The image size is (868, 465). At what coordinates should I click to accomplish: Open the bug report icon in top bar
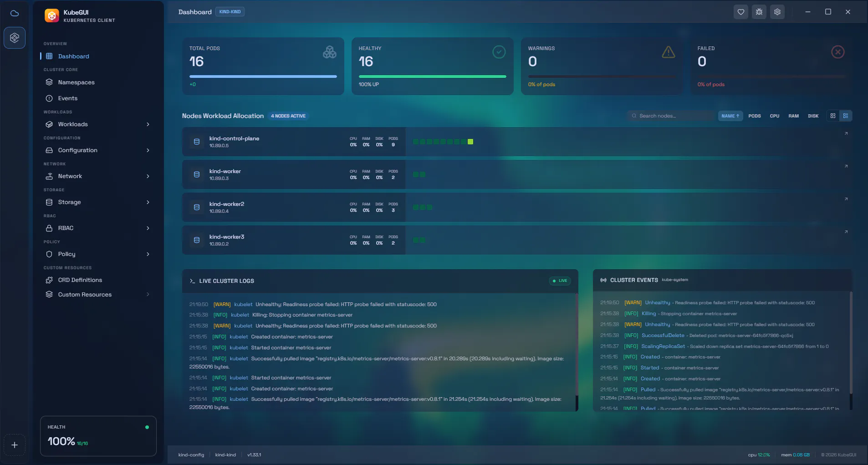click(759, 12)
